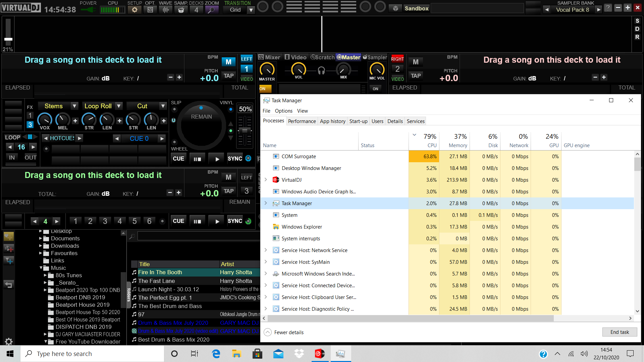Viewport: 644px width, 362px height.
Task: Adjust the MASTER volume knob
Action: tap(267, 70)
